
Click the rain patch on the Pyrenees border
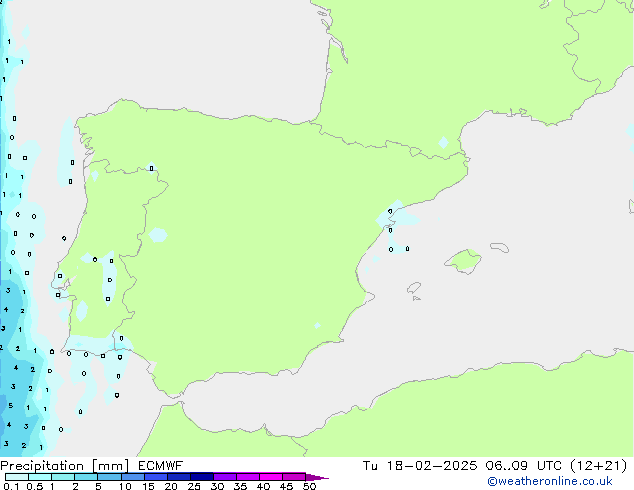tap(444, 143)
